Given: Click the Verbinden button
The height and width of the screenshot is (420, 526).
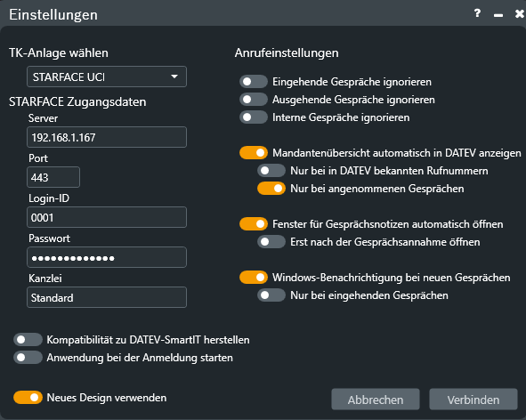Looking at the screenshot, I should pos(473,400).
